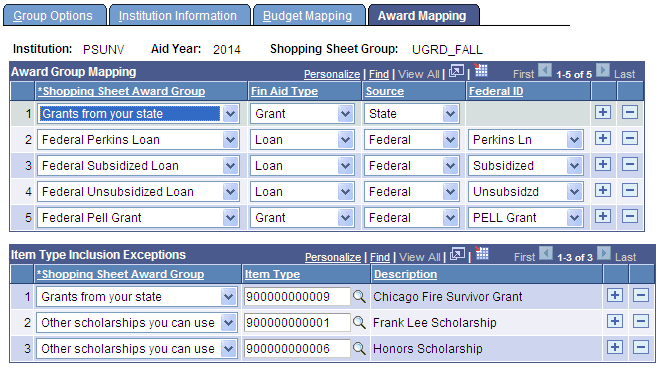
Task: Open the Perkins Ln Federal ID dropdown
Action: 574,140
